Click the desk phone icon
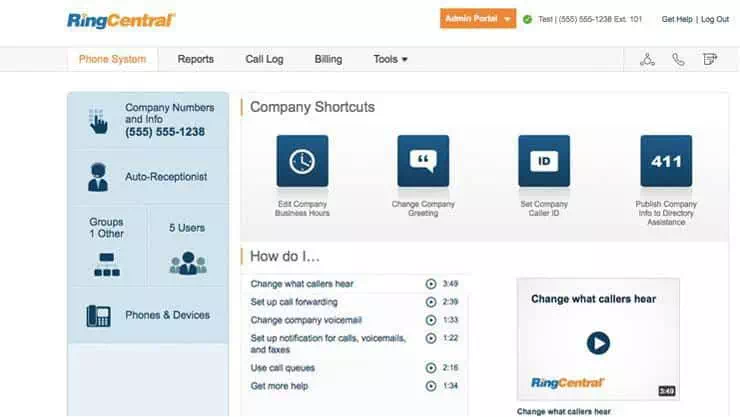The height and width of the screenshot is (417, 740). point(98,315)
